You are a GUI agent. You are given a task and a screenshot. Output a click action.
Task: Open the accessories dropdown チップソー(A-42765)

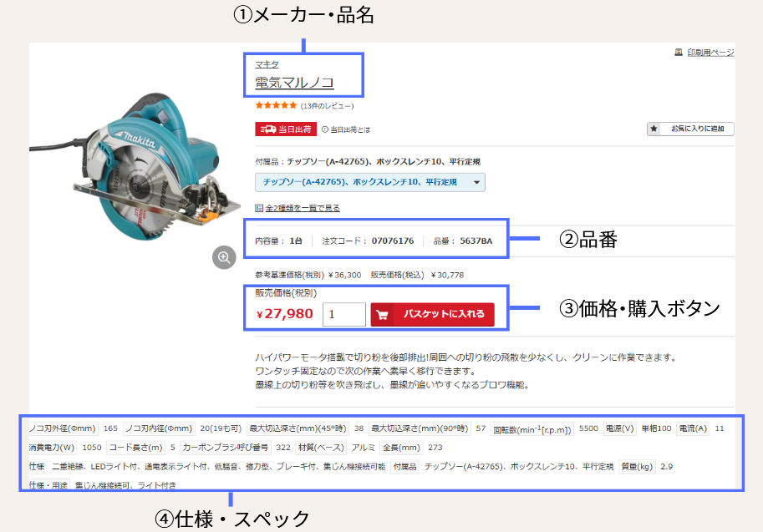(x=370, y=182)
